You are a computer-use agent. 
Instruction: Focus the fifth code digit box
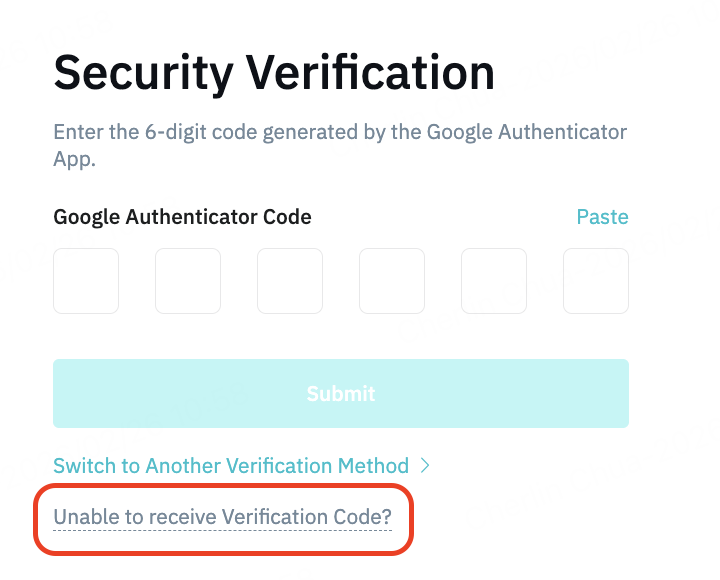pos(494,281)
